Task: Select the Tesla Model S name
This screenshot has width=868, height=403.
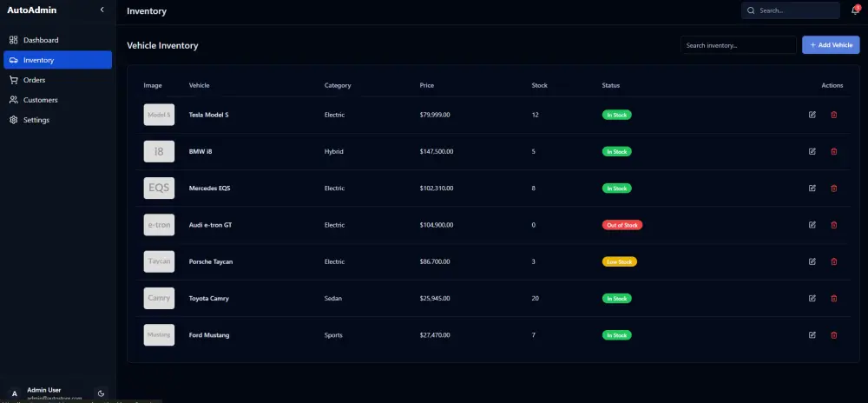Action: [x=208, y=115]
